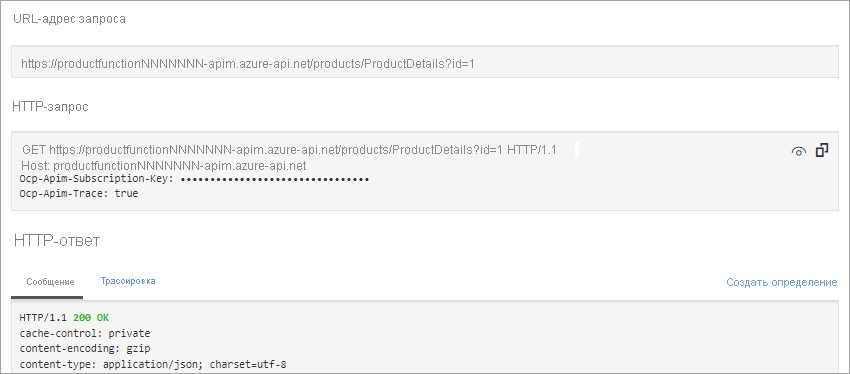
Task: Click the URL-адрес запроса heading
Action: 69,19
